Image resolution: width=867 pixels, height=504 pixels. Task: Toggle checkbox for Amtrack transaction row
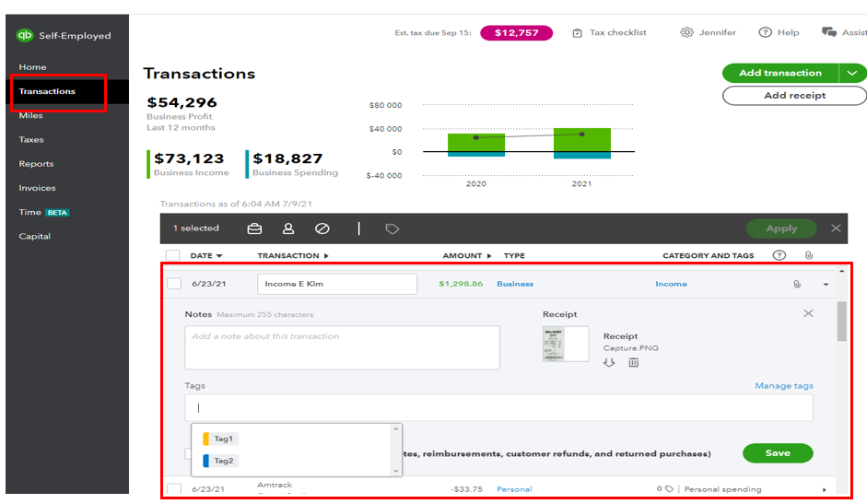pyautogui.click(x=174, y=489)
